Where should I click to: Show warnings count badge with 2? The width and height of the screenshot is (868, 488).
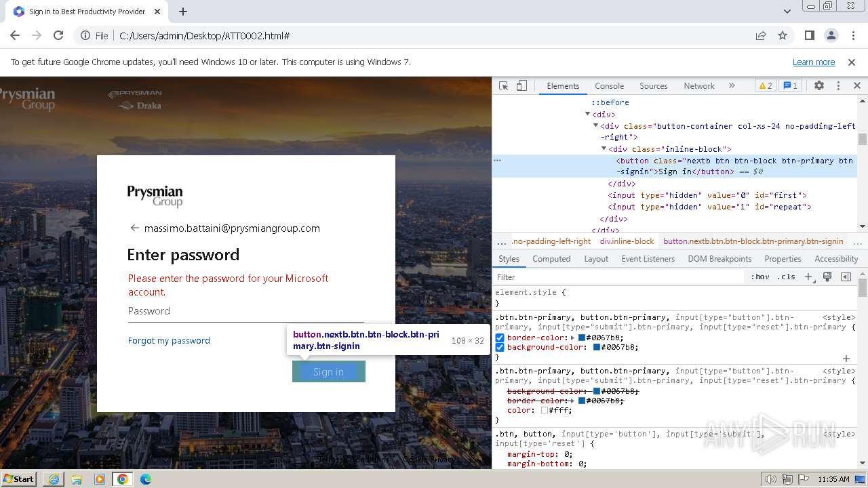765,86
